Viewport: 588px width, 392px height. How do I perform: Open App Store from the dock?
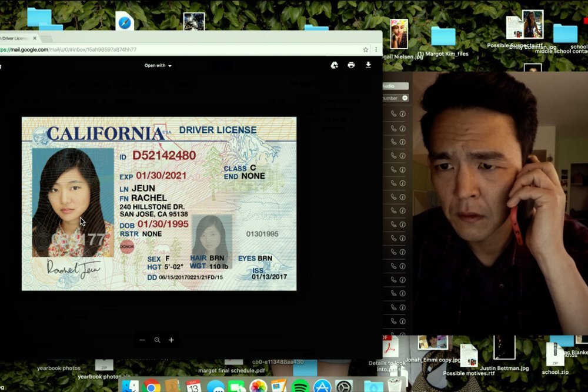pyautogui.click(x=322, y=386)
